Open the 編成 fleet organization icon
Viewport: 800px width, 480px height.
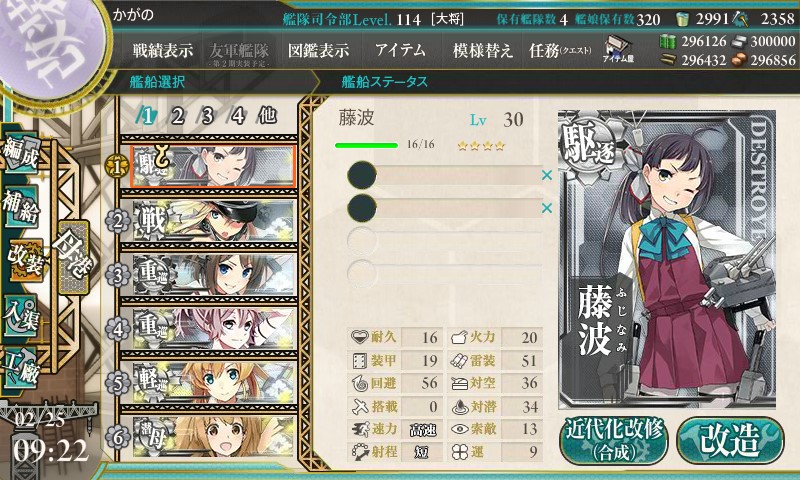pos(20,153)
